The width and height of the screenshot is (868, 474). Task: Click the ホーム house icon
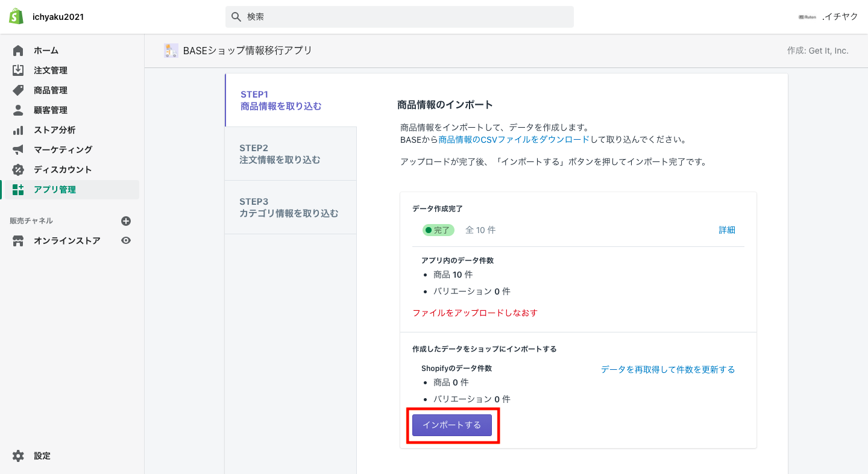[18, 51]
